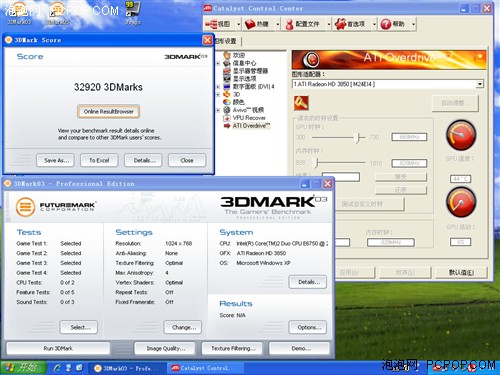
Task: Open the graphics adapter dropdown list
Action: point(480,84)
